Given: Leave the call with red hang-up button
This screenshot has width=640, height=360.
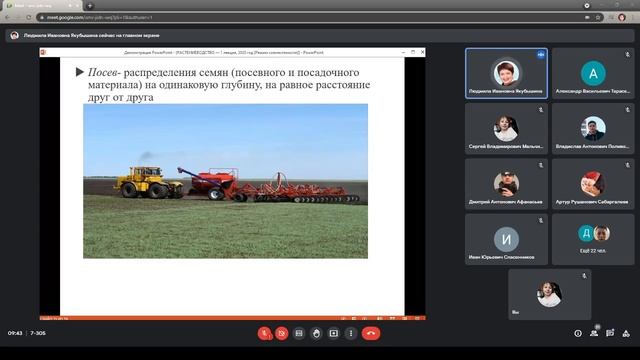Looking at the screenshot, I should 371,333.
